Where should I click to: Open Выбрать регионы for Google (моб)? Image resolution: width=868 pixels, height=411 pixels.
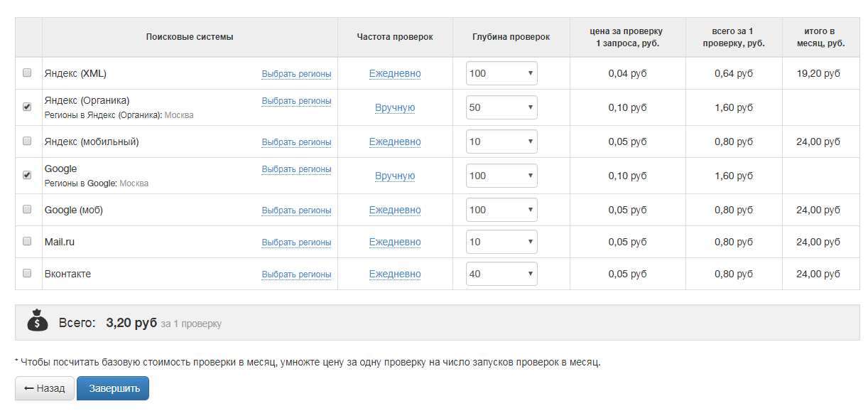coord(296,210)
